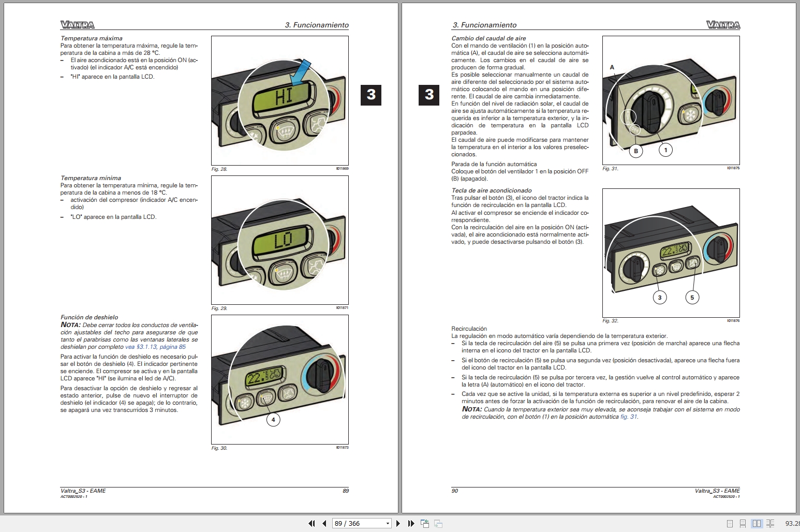Go to the previous page
800x532 pixels.
(324, 523)
